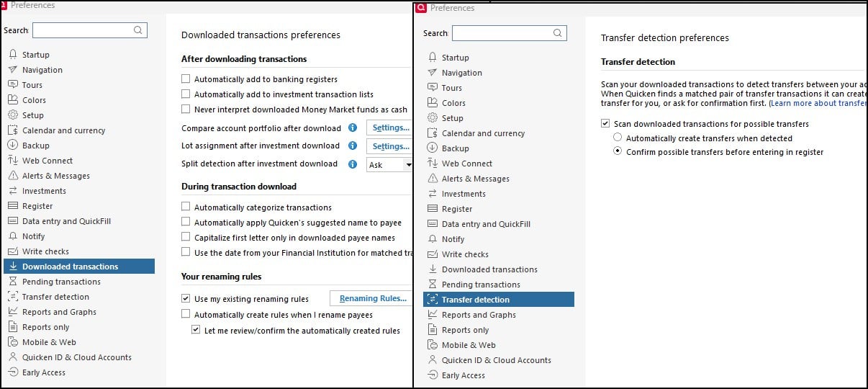Image resolution: width=868 pixels, height=389 pixels.
Task: Click the Backup icon in left window
Action: click(13, 146)
